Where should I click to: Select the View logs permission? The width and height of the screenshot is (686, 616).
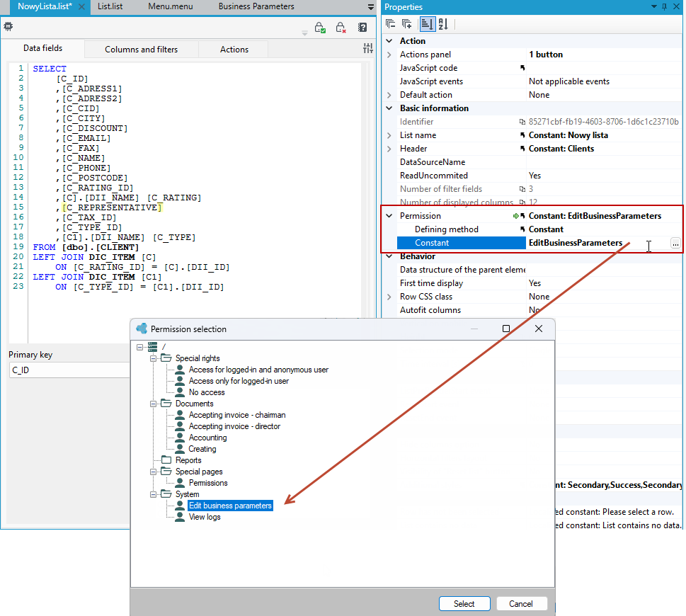pyautogui.click(x=205, y=517)
